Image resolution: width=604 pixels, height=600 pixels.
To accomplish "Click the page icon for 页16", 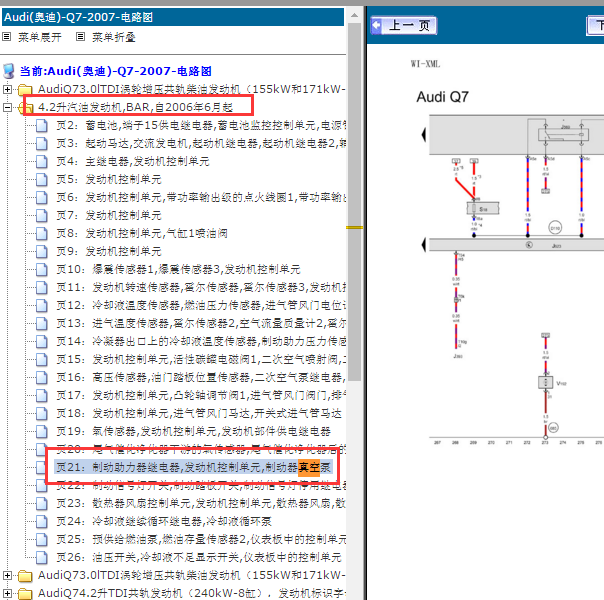I will [x=42, y=377].
